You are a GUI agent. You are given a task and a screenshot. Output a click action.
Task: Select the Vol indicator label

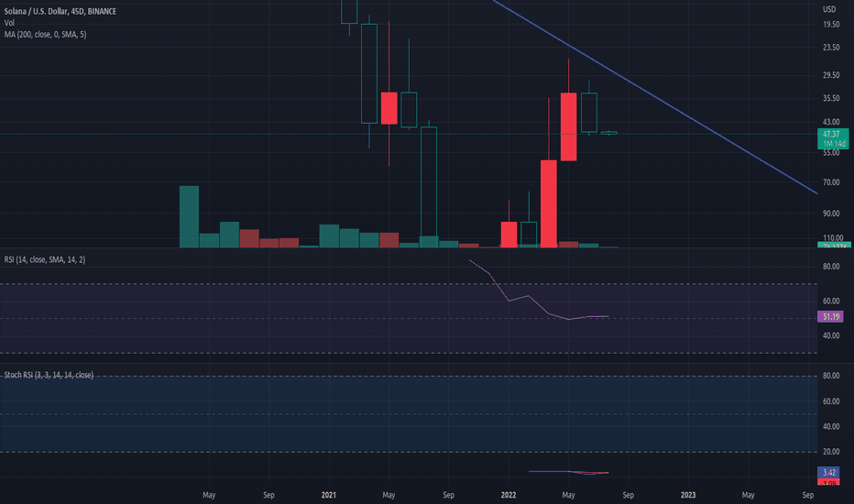[x=9, y=23]
